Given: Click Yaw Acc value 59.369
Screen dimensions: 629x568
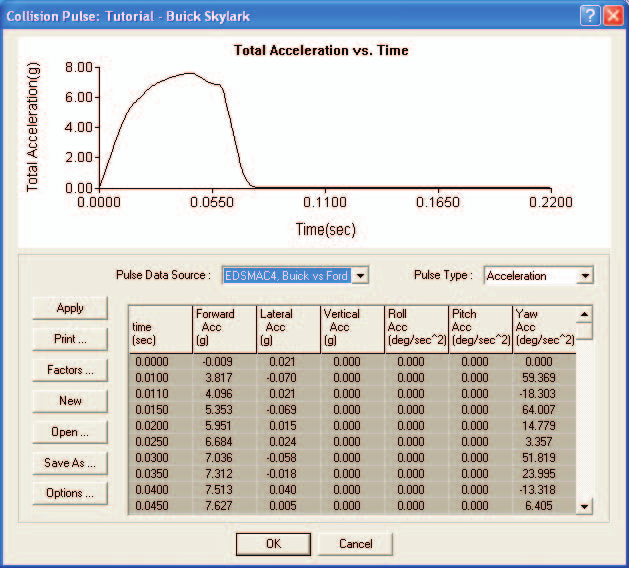Looking at the screenshot, I should [x=544, y=378].
